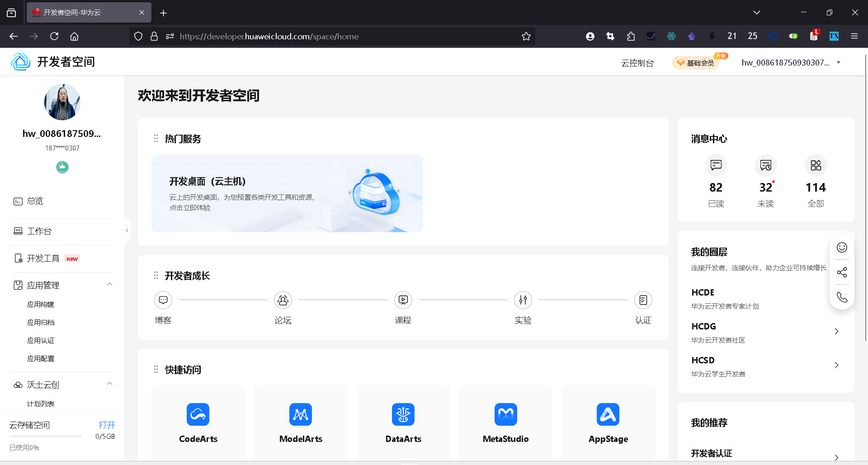Image resolution: width=868 pixels, height=465 pixels.
Task: Click the phone contact icon on floating sidebar
Action: (842, 297)
